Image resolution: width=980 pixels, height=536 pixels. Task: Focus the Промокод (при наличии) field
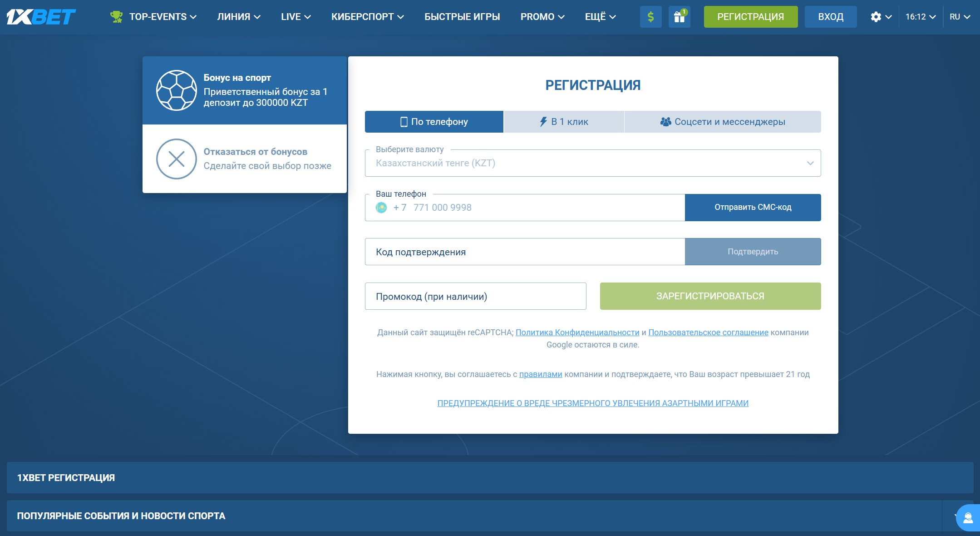[476, 296]
